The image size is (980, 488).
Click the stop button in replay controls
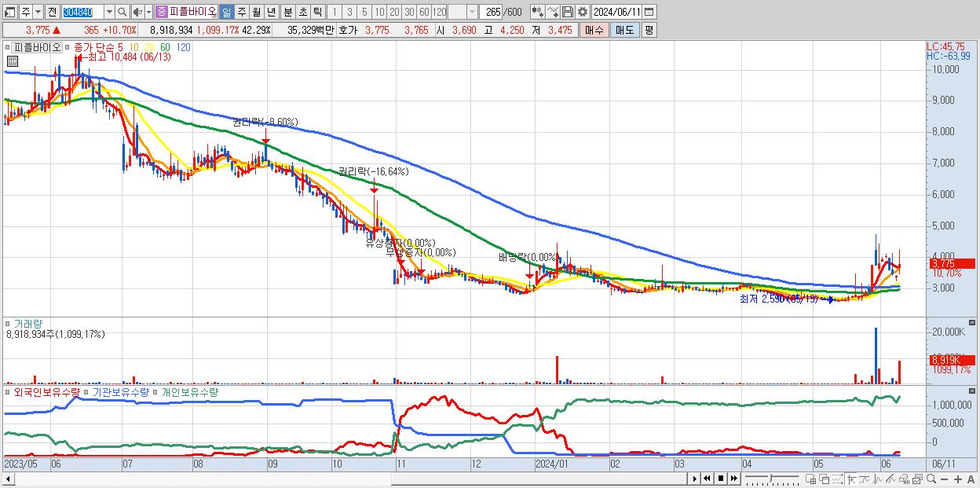pyautogui.click(x=720, y=479)
